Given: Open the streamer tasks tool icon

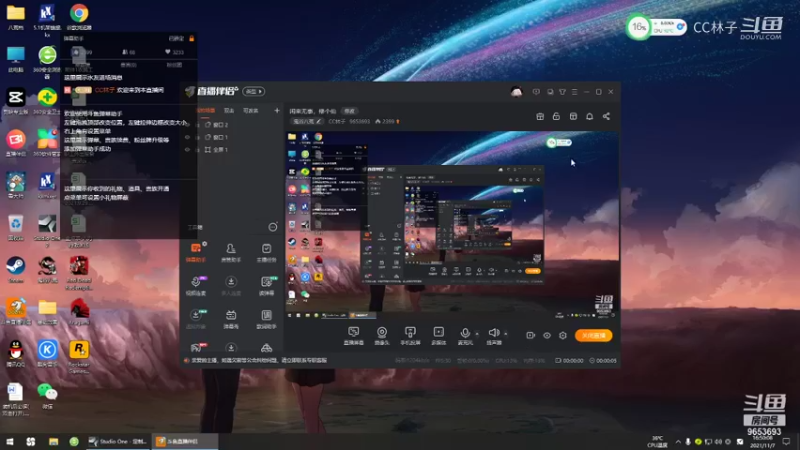Looking at the screenshot, I should 266,252.
